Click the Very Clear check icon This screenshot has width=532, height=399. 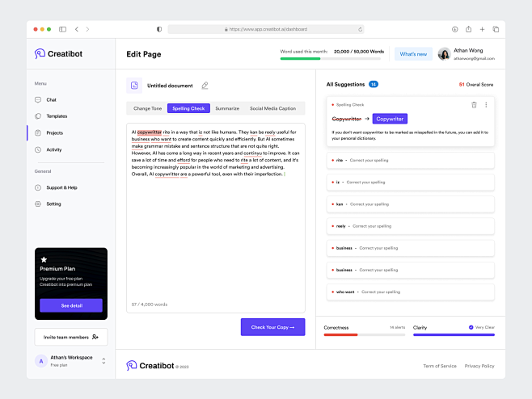pyautogui.click(x=471, y=327)
